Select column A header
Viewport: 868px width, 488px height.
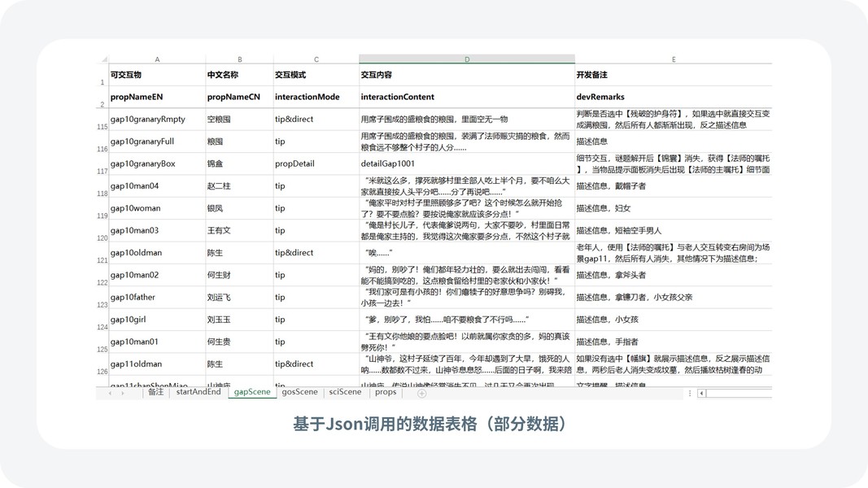157,59
